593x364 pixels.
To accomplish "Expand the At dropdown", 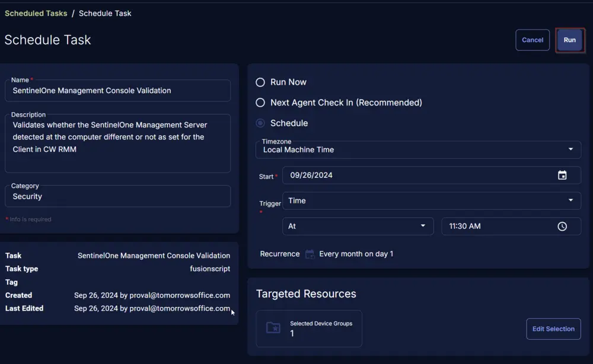I will (358, 226).
